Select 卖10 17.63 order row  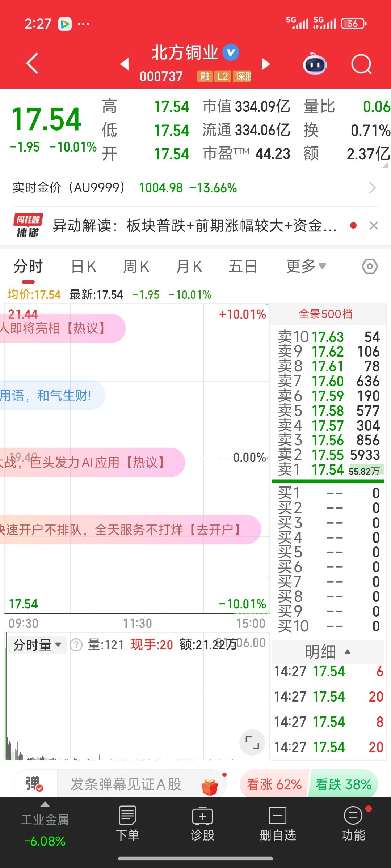pyautogui.click(x=329, y=337)
